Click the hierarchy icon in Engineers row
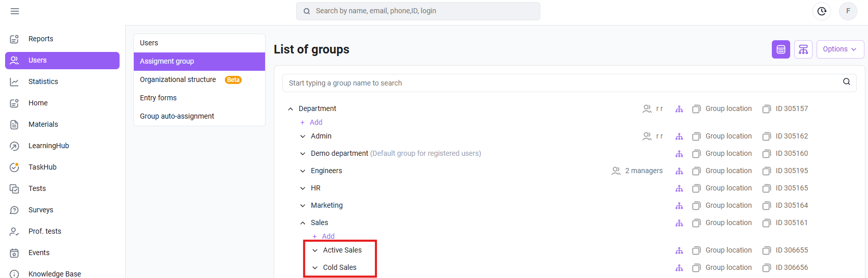 [679, 171]
